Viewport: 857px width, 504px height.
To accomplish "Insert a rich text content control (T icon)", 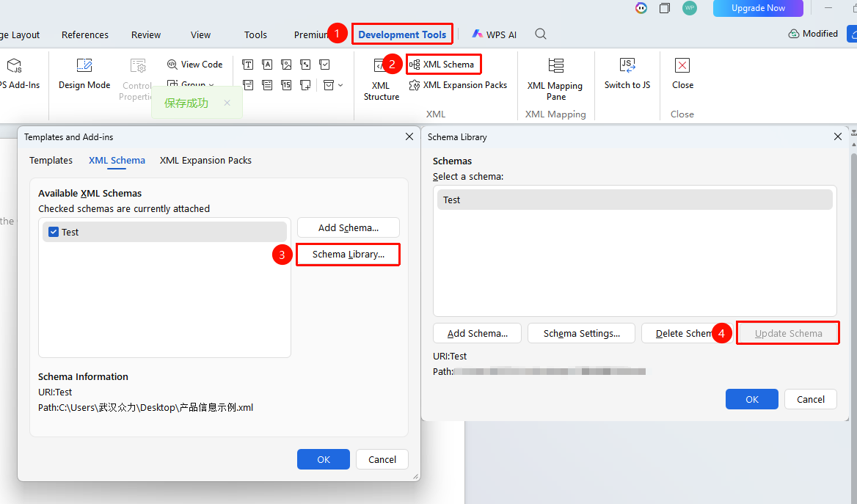I will click(x=247, y=65).
